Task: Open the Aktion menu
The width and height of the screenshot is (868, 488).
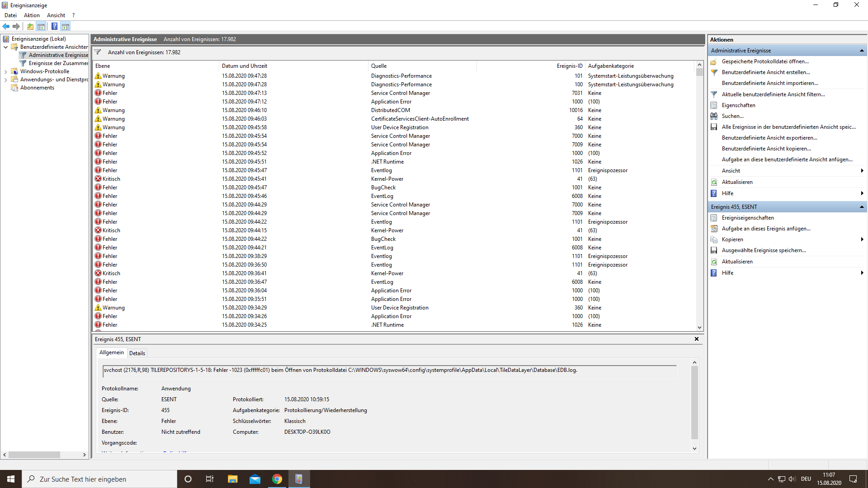Action: click(x=32, y=15)
